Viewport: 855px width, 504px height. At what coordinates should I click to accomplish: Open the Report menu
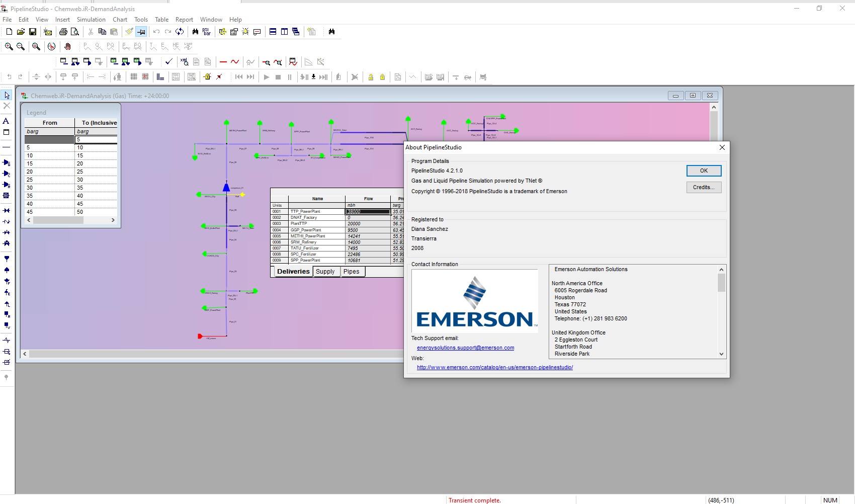click(184, 20)
